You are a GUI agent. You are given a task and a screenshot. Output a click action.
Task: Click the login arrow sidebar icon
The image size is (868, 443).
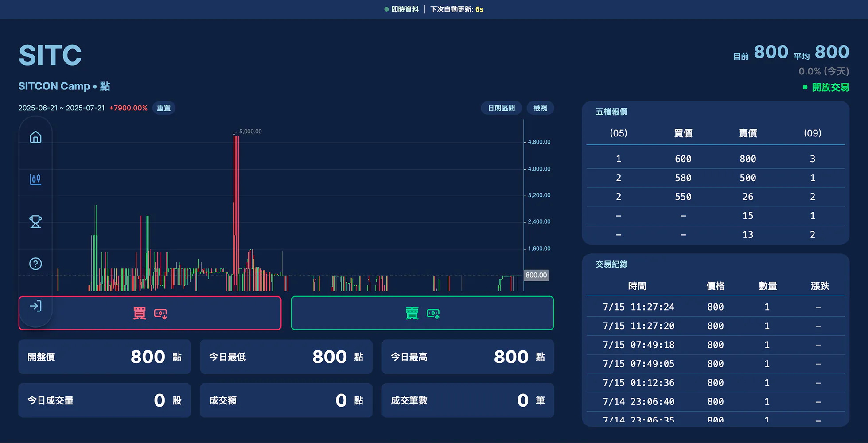pos(35,306)
